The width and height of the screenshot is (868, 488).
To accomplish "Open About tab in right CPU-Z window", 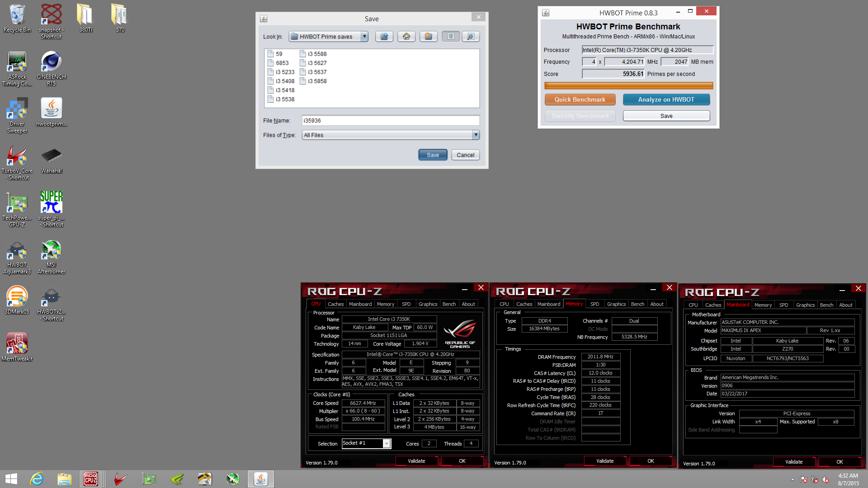I will click(845, 305).
